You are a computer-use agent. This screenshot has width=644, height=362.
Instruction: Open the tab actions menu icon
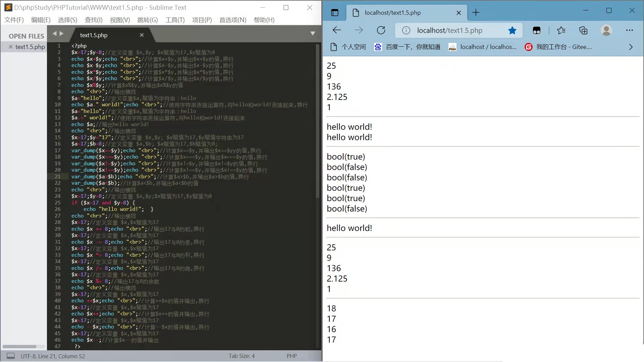pos(335,13)
